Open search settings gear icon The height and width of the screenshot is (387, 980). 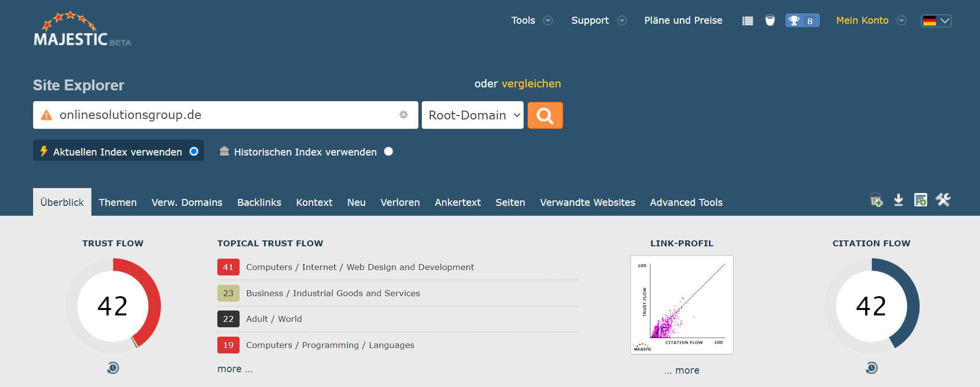point(404,115)
